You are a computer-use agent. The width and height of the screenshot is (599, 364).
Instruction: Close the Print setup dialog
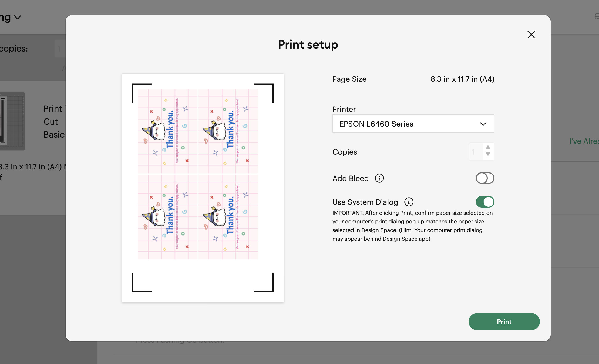[x=531, y=35]
